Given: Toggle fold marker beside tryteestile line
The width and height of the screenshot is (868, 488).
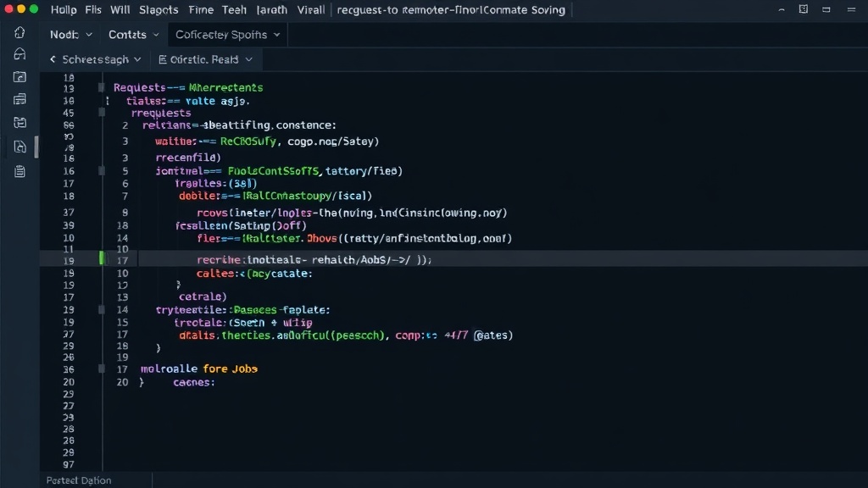Looking at the screenshot, I should (x=102, y=310).
